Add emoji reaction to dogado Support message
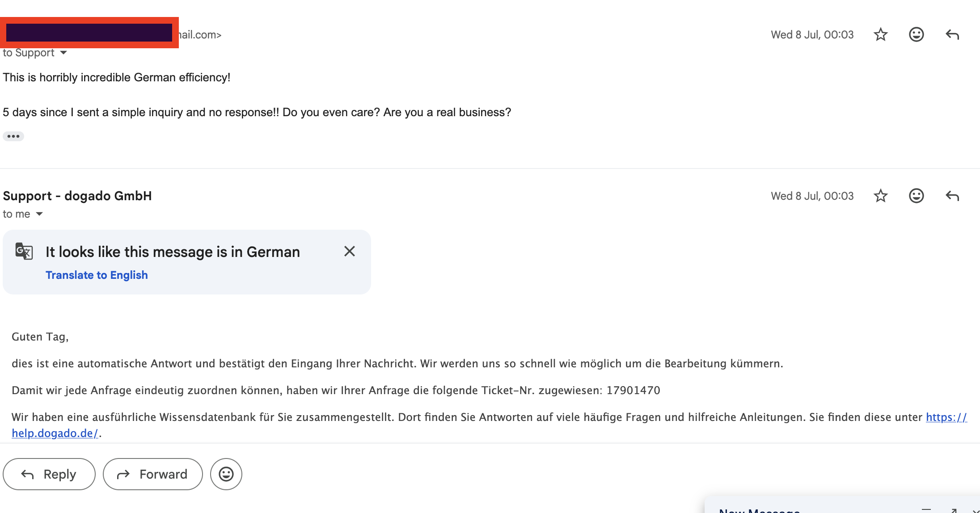This screenshot has width=980, height=513. (916, 196)
